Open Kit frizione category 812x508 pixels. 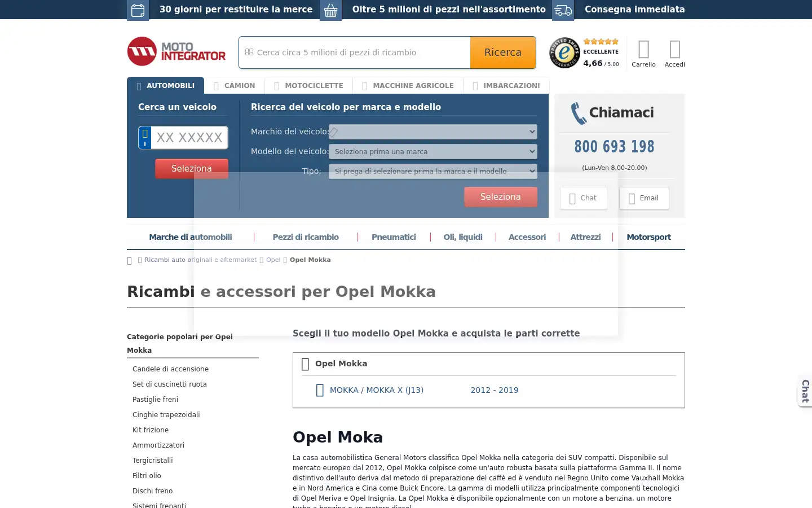[x=151, y=430]
